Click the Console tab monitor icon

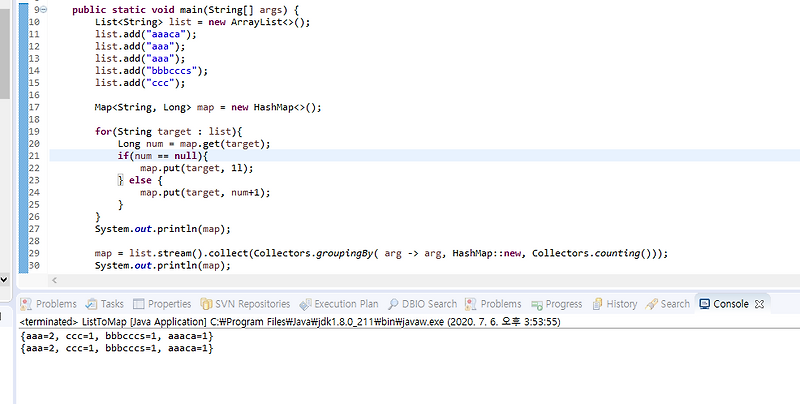pos(705,304)
